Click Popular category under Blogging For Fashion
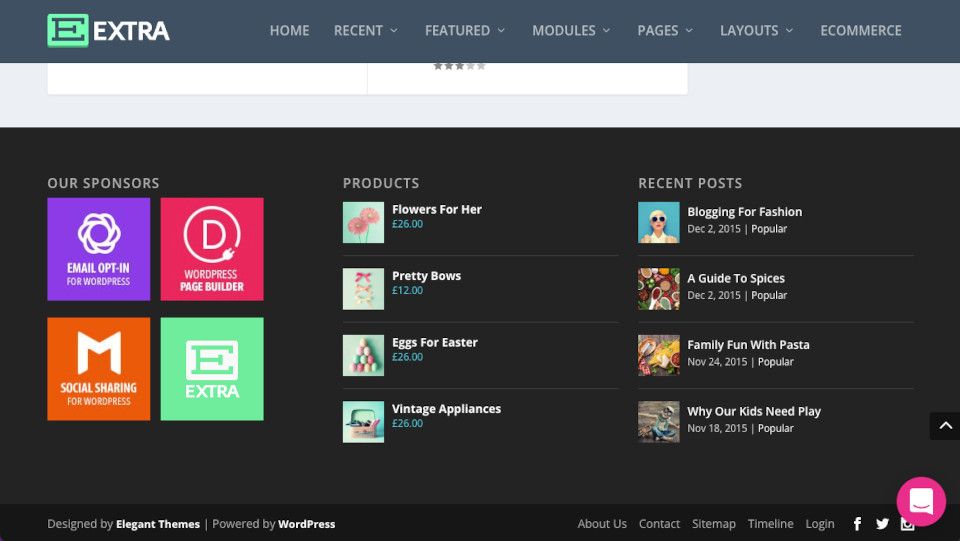The width and height of the screenshot is (960, 541). click(x=769, y=229)
